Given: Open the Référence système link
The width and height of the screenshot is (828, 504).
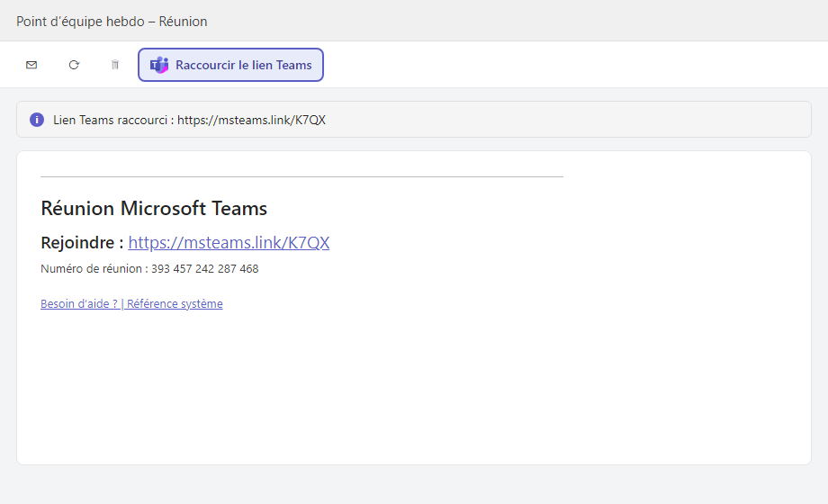Looking at the screenshot, I should [x=175, y=304].
